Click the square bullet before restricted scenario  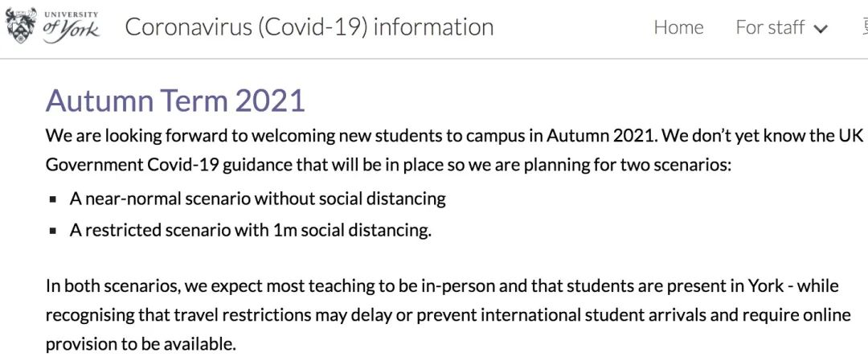52,232
